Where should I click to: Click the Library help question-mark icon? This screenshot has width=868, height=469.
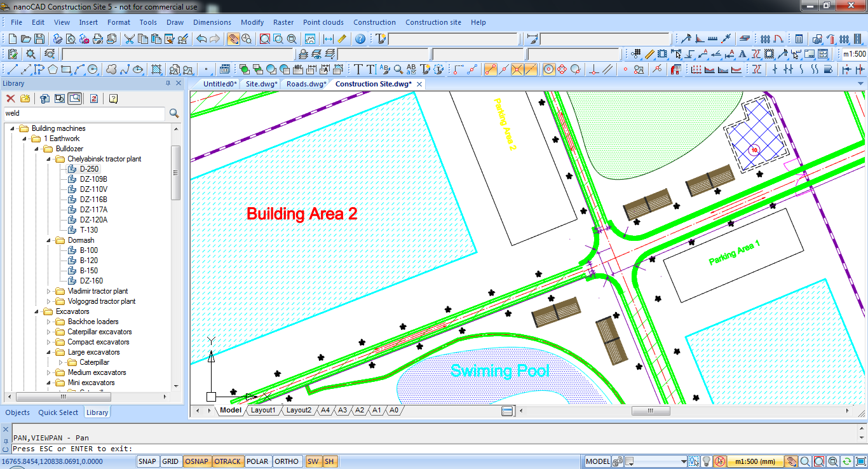coord(113,98)
